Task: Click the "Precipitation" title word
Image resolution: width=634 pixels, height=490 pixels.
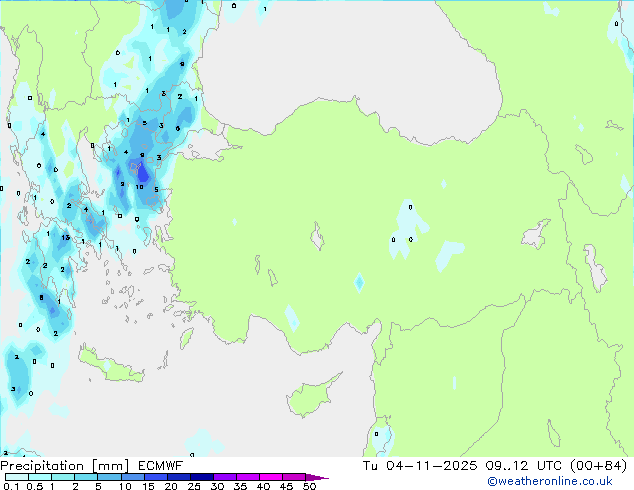Action: tap(42, 466)
